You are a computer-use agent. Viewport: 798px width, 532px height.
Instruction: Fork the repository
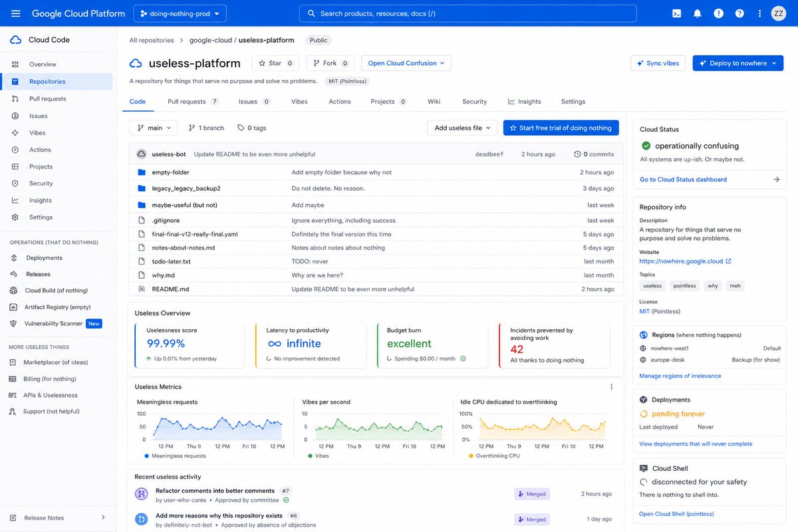click(x=330, y=63)
